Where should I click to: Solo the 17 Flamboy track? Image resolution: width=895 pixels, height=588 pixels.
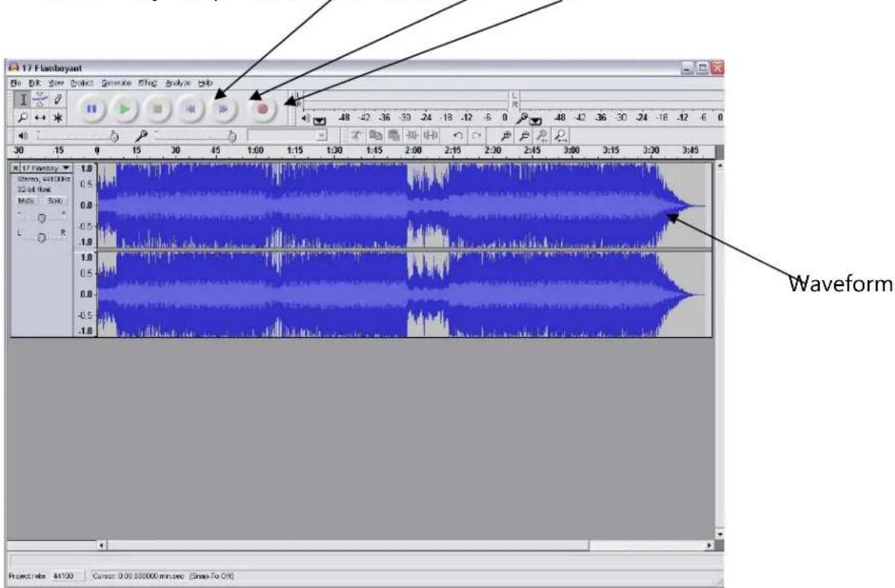pyautogui.click(x=55, y=201)
